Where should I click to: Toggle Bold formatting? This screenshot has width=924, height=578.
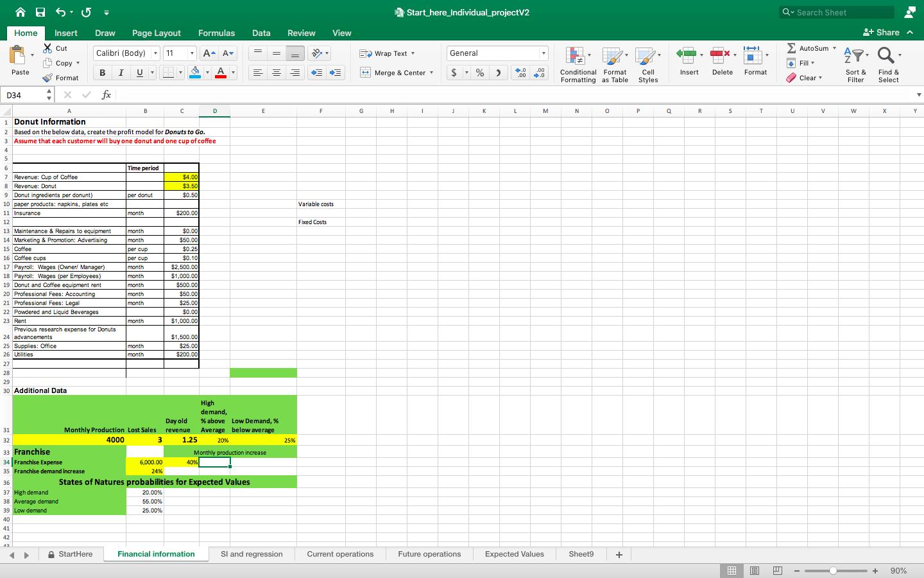coord(102,73)
